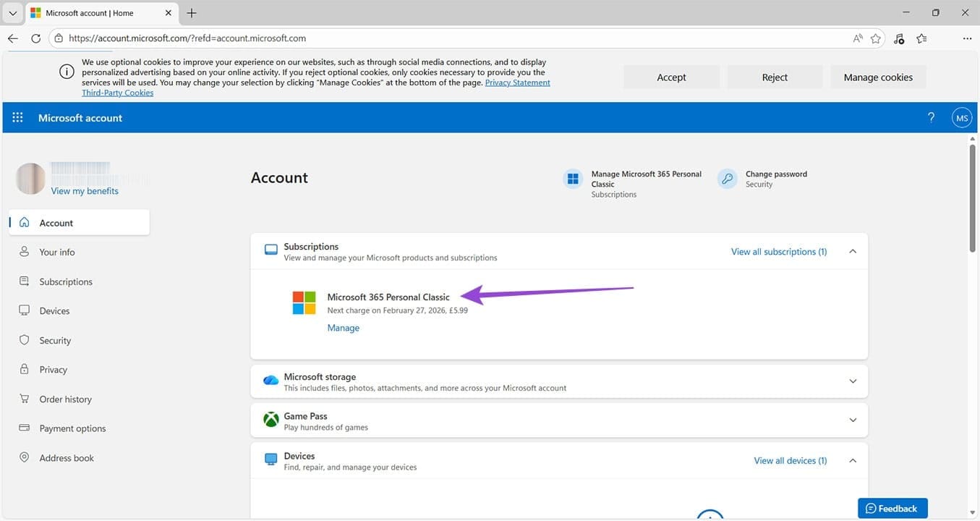Screen dimensions: 980x521
Task: Open help via the question mark icon
Action: pos(931,117)
